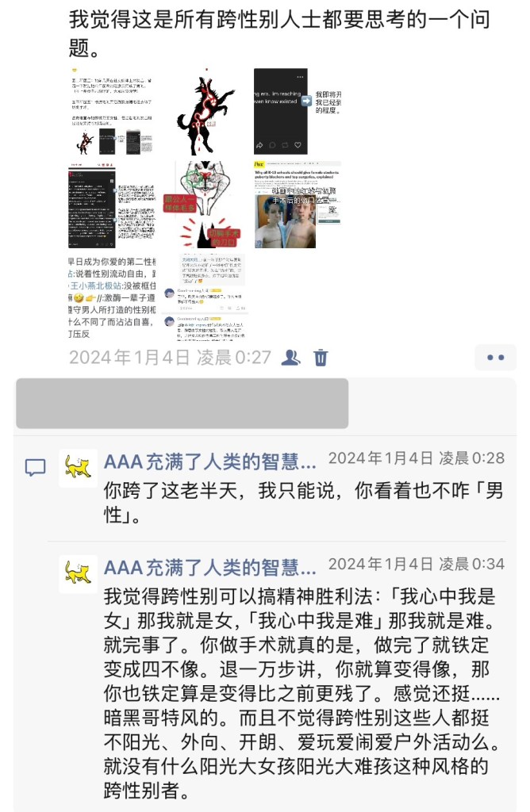The image size is (530, 812).
Task: Tap the trash delete icon
Action: (321, 358)
